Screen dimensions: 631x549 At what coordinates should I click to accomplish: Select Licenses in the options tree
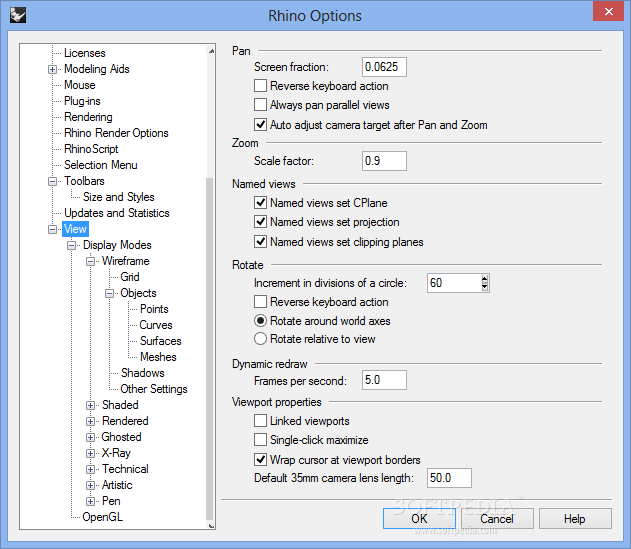(x=85, y=53)
